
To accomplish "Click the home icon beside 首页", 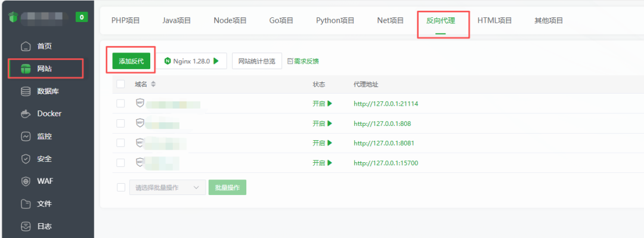I will (26, 46).
